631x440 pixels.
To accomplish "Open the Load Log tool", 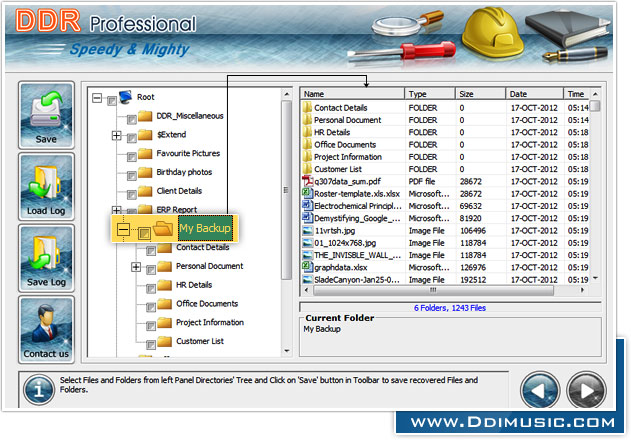I will tap(46, 187).
